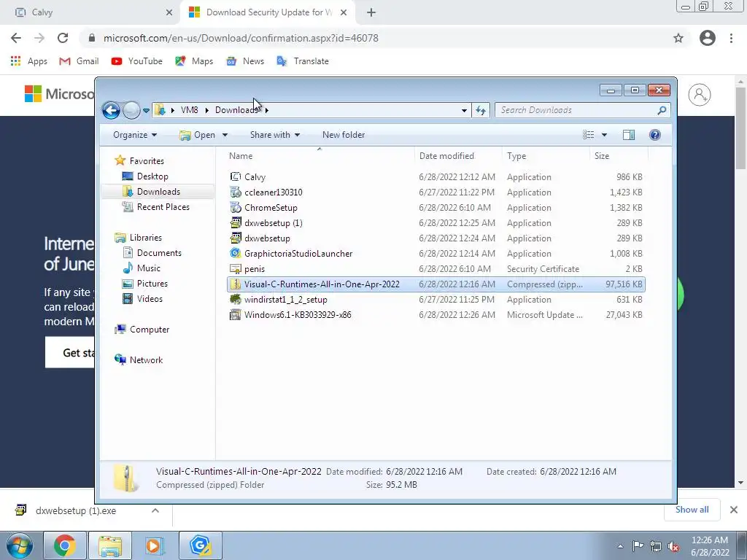The image size is (747, 560).
Task: Click VM8 in the address breadcrumb
Action: click(189, 110)
